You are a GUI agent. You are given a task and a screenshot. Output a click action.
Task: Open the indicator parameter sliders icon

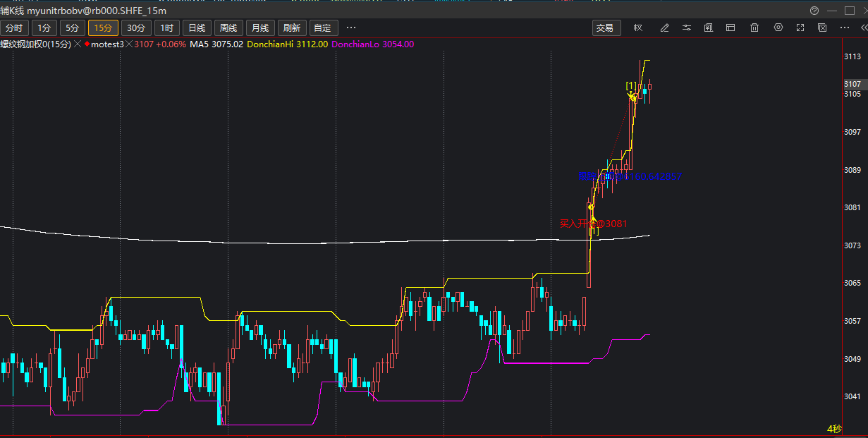687,28
